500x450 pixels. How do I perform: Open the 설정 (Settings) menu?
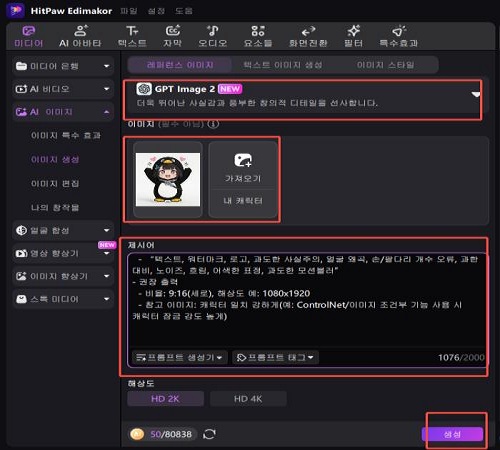(156, 11)
